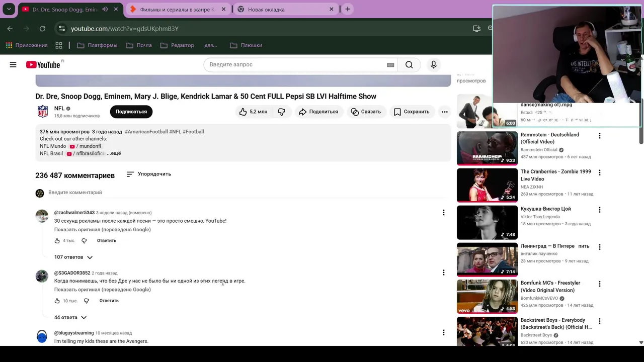644x362 pixels.
Task: Open options for Ленинград — В Питере video
Action: 599,247
